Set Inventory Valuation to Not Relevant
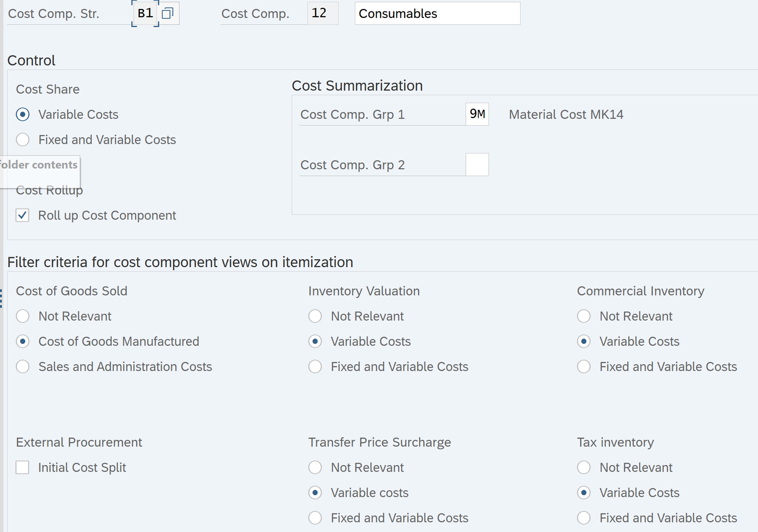 315,316
